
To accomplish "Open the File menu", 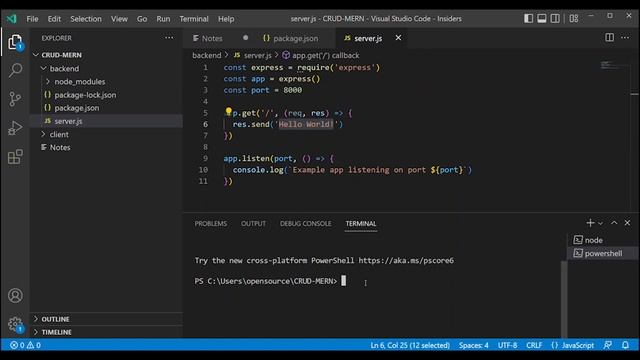I will 32,19.
